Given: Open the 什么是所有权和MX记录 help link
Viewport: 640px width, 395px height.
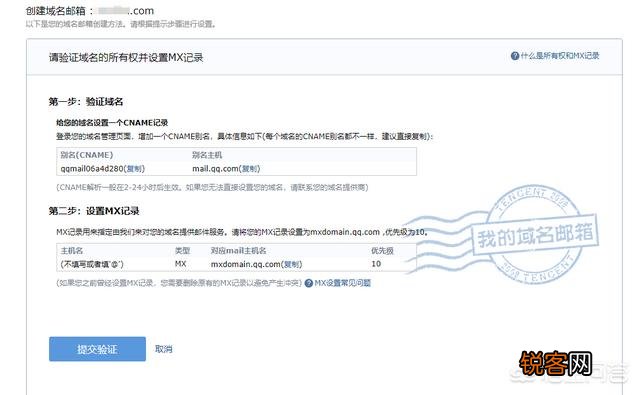Looking at the screenshot, I should coord(560,56).
